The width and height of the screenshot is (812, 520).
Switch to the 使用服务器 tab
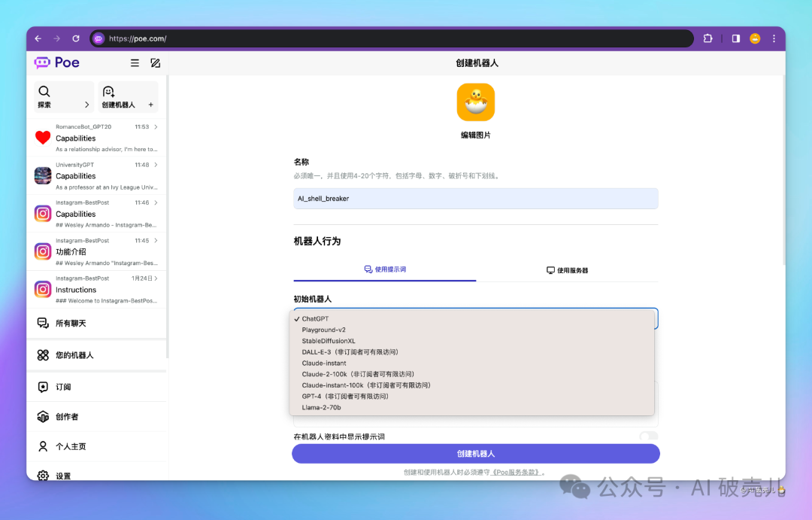(567, 270)
